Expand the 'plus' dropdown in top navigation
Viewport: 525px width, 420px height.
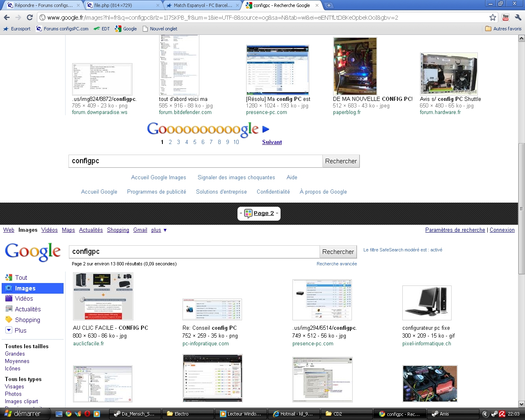[159, 230]
